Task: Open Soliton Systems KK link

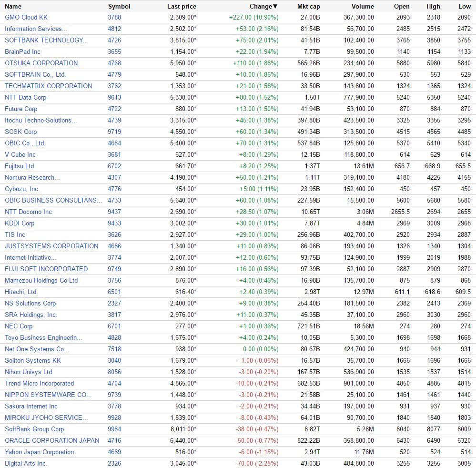Action: pos(33,360)
